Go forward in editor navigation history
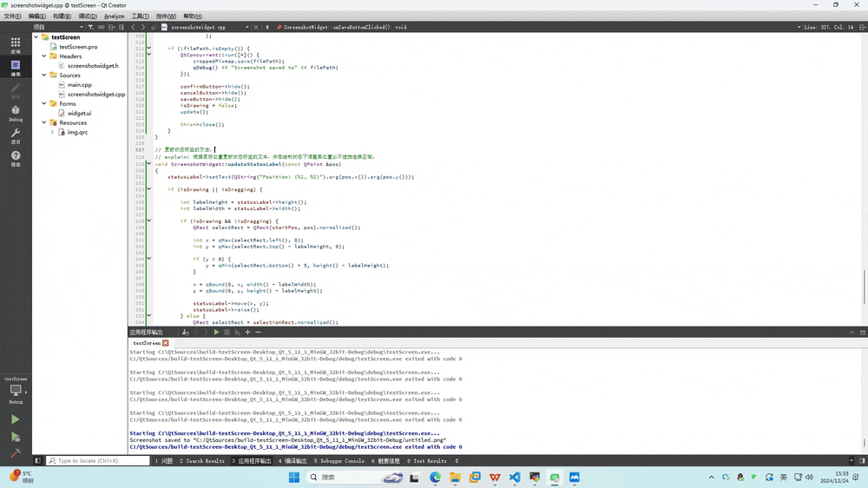The height and width of the screenshot is (488, 868). [143, 27]
